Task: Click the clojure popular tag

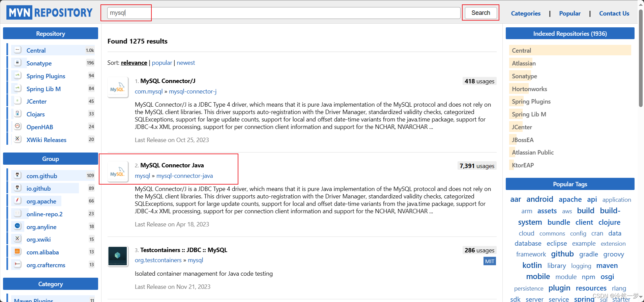Action: [609, 222]
